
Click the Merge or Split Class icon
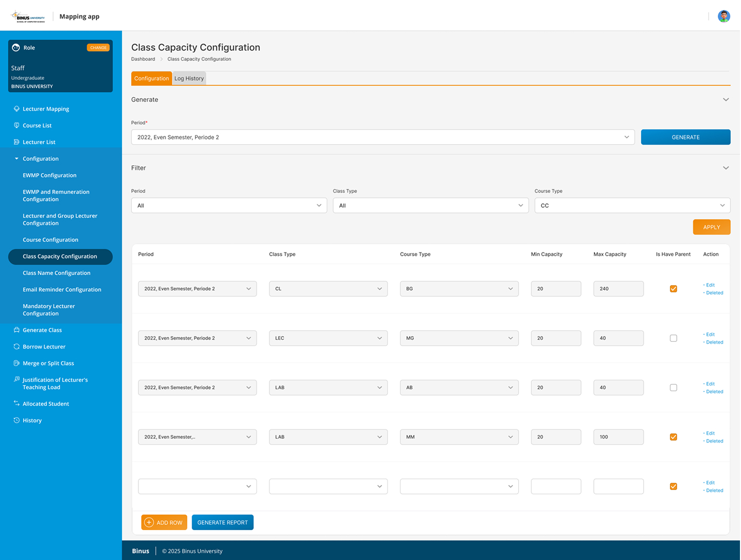coord(16,363)
